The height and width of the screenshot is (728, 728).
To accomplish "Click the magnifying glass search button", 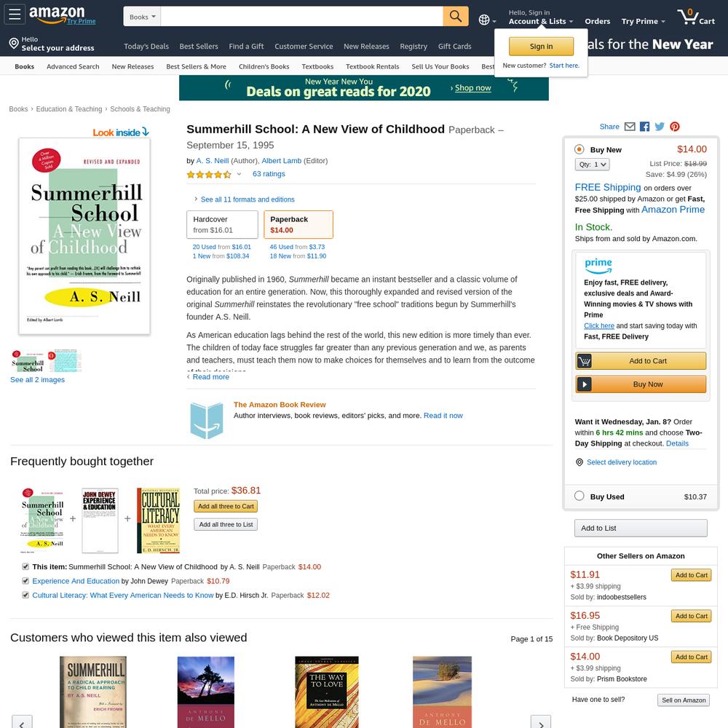I will 456,17.
